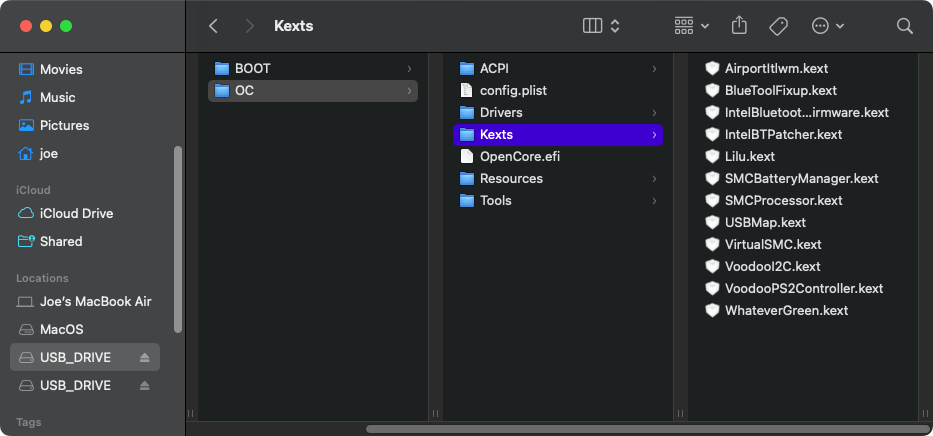Open iCloud Drive in sidebar
Viewport: 933px width, 436px height.
pos(83,214)
